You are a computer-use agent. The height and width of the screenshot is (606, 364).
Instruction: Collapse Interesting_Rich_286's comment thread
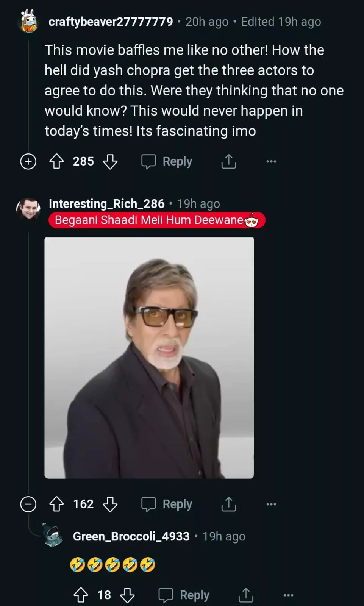point(28,504)
